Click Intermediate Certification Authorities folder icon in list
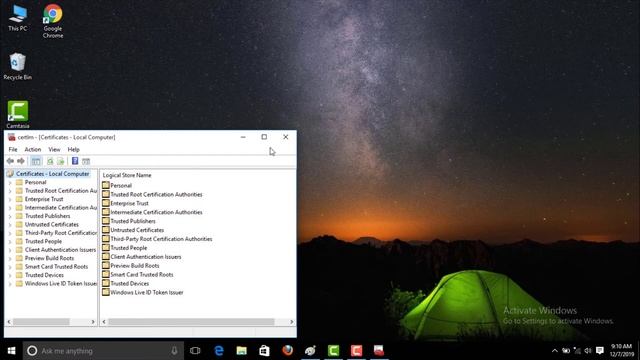 [x=106, y=212]
